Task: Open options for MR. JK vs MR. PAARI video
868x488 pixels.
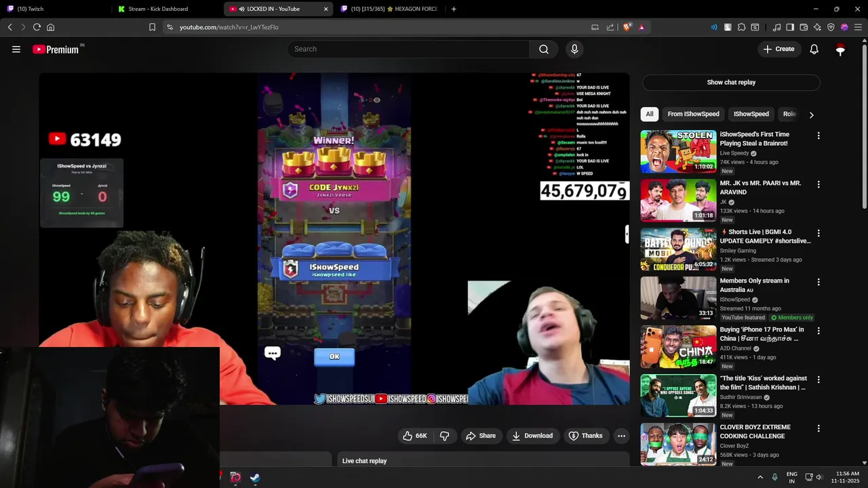Action: (818, 184)
